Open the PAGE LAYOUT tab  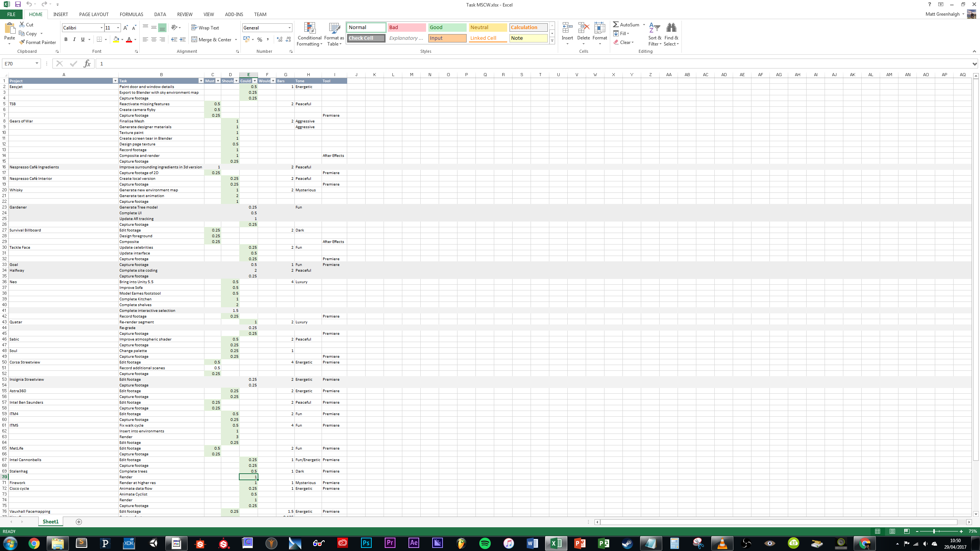[94, 14]
